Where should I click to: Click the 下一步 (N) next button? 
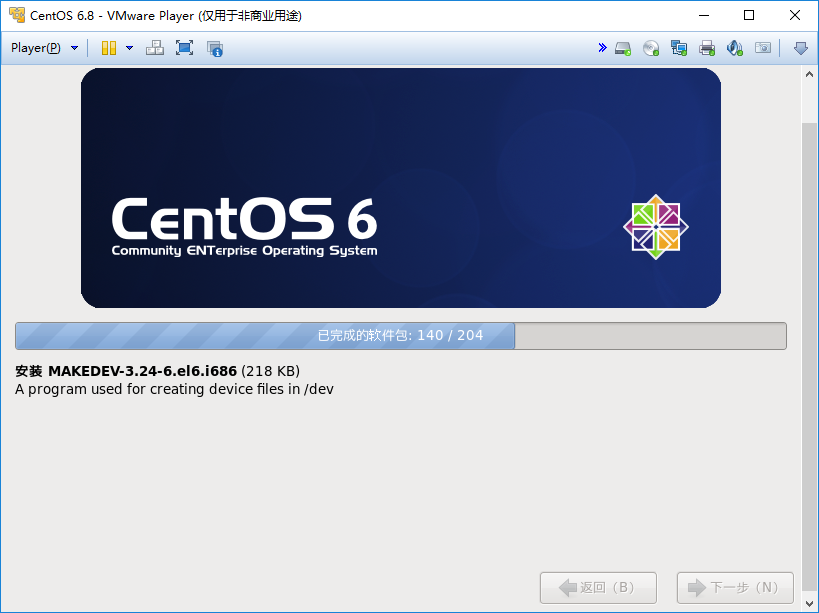coord(735,587)
